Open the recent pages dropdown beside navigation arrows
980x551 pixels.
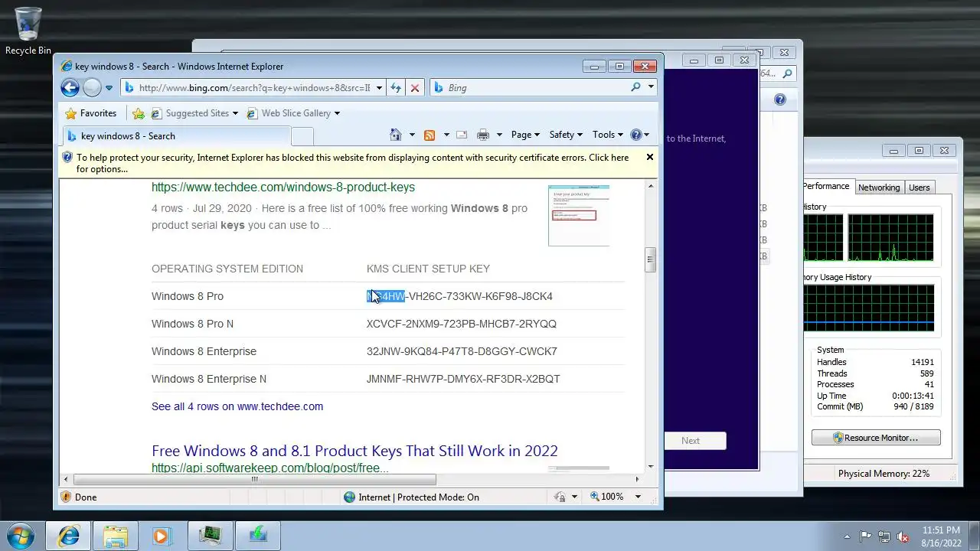coord(109,88)
